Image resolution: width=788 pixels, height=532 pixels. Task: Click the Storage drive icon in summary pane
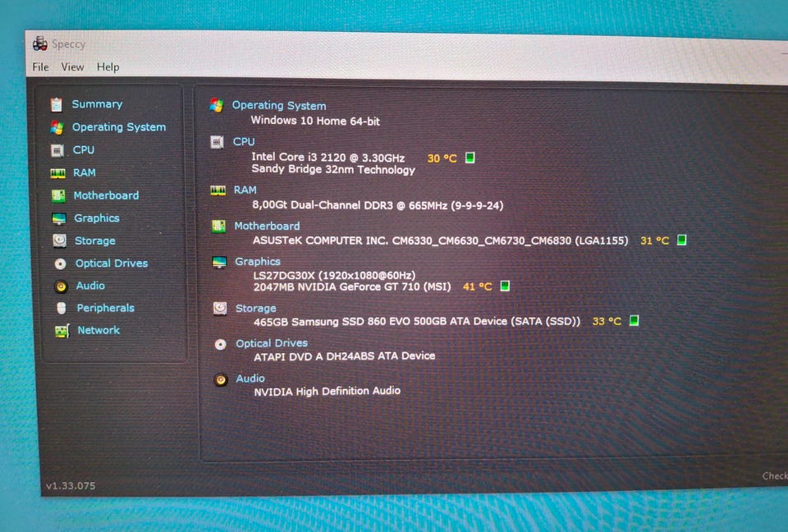click(220, 308)
